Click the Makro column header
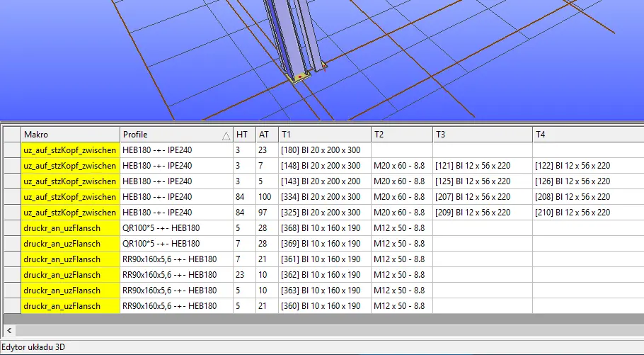The height and width of the screenshot is (355, 644). coord(70,135)
